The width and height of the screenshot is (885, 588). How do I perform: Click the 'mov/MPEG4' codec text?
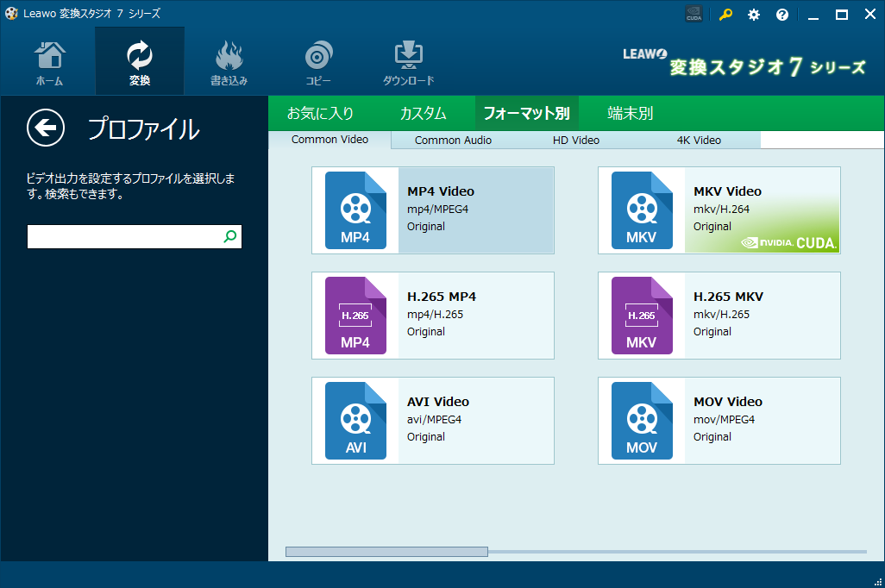(x=725, y=420)
